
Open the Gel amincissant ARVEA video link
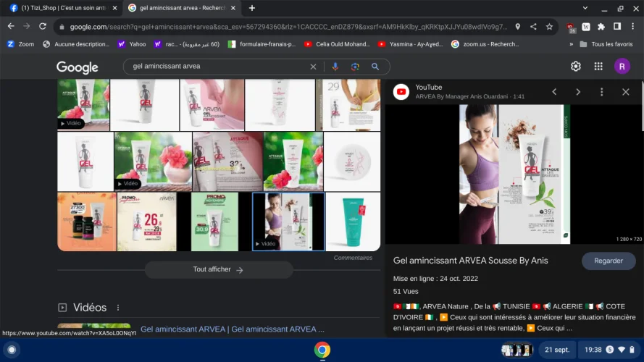pos(232,329)
